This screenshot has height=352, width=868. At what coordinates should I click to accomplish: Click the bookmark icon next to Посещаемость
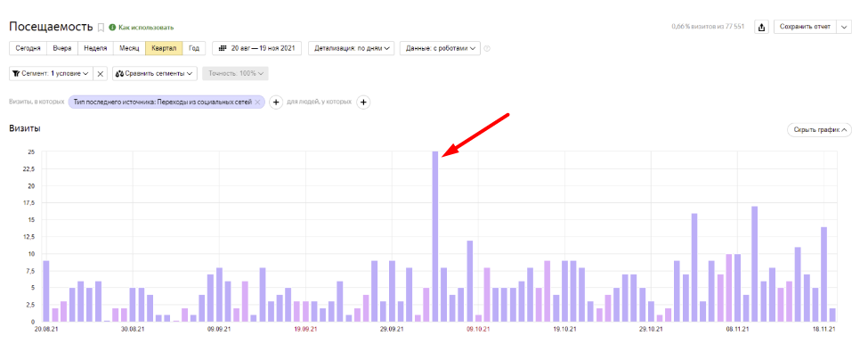[101, 27]
